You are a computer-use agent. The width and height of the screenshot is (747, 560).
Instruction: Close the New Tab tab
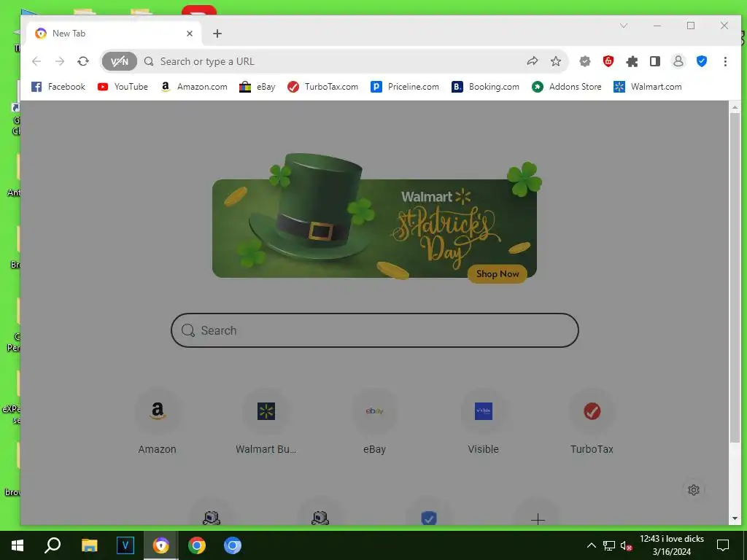click(190, 34)
